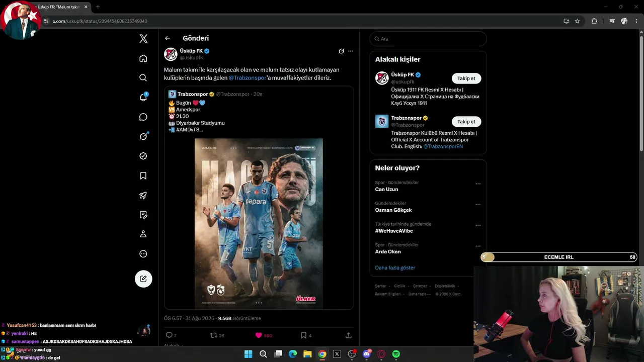Open options for the #WeHaveAVibe trend
The image size is (644, 362).
coord(478,225)
